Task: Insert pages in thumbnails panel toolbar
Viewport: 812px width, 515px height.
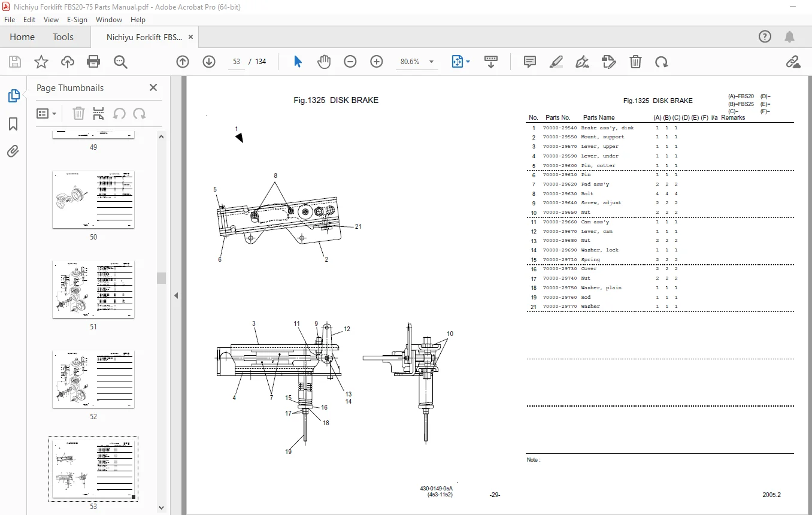Action: tap(99, 113)
